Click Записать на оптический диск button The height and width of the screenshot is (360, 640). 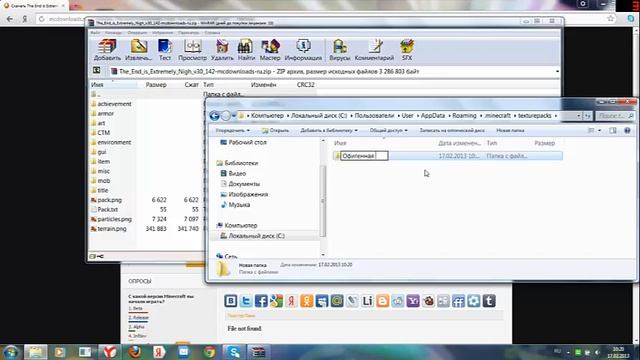452,130
